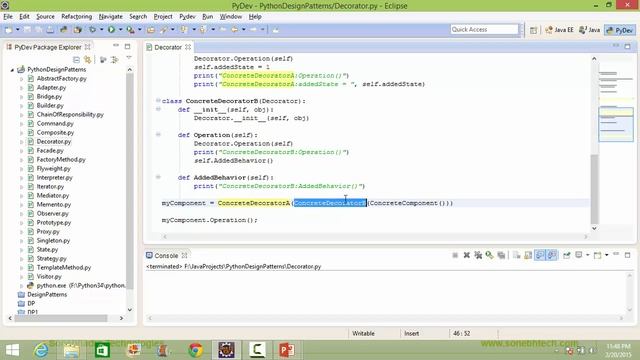The width and height of the screenshot is (640, 360).
Task: Open the Run button dropdown arrow
Action: [120, 29]
